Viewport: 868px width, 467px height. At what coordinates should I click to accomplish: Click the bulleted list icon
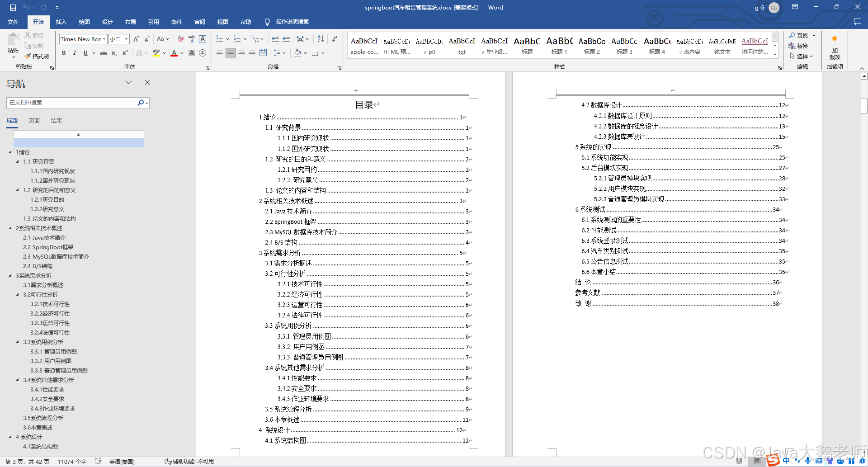point(220,39)
